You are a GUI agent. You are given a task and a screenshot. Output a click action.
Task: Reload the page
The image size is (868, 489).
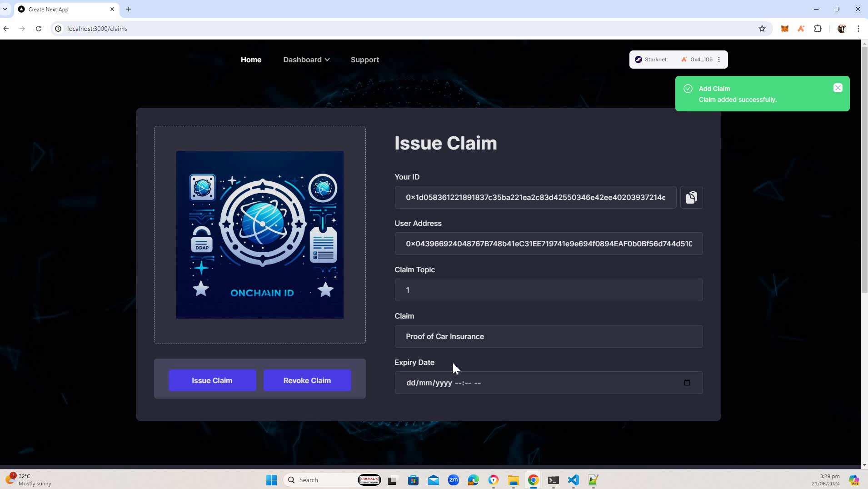tap(39, 29)
